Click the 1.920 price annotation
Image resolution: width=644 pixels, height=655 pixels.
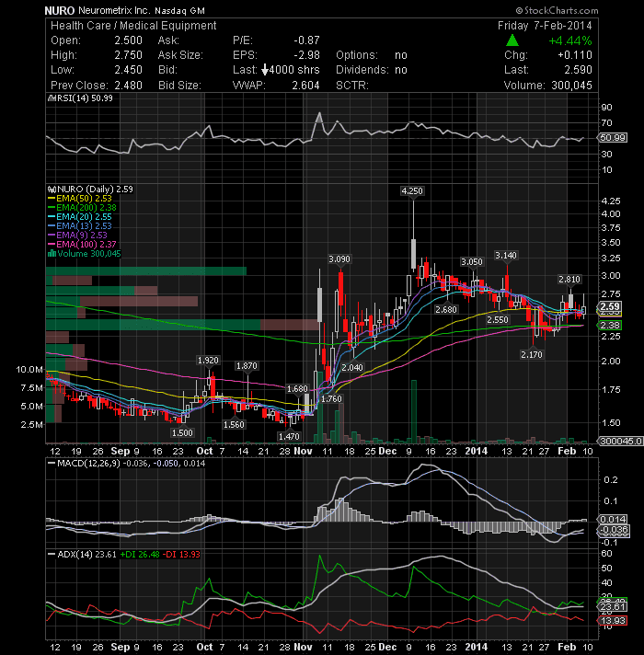coord(208,360)
